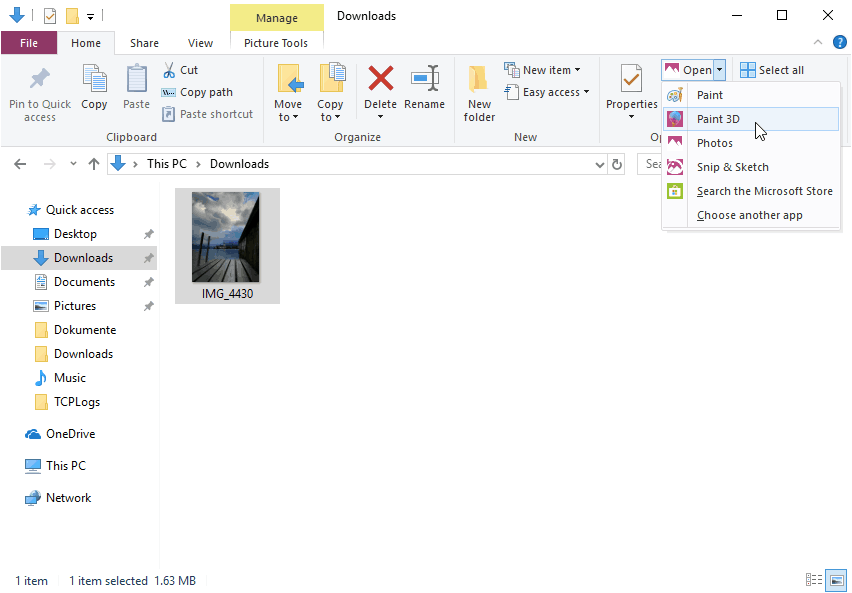Image resolution: width=852 pixels, height=593 pixels.
Task: Switch to details view in status bar
Action: click(x=813, y=580)
